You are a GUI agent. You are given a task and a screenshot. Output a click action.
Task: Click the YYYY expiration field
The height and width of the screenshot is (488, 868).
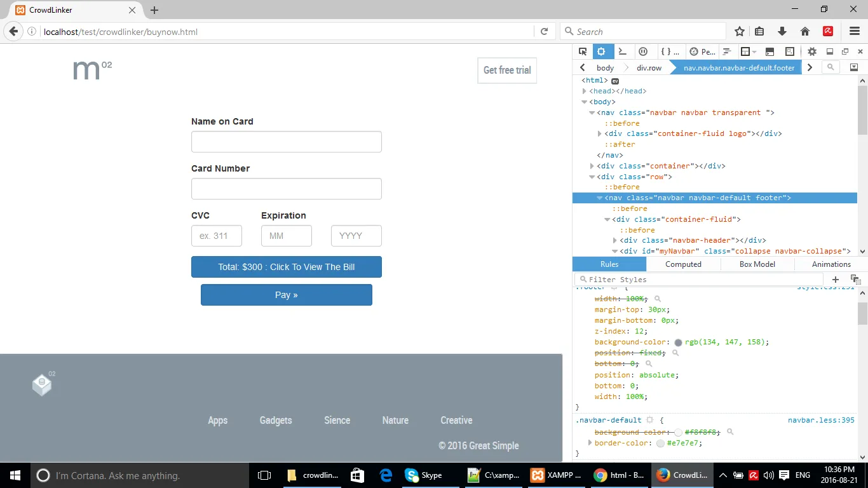pyautogui.click(x=356, y=236)
